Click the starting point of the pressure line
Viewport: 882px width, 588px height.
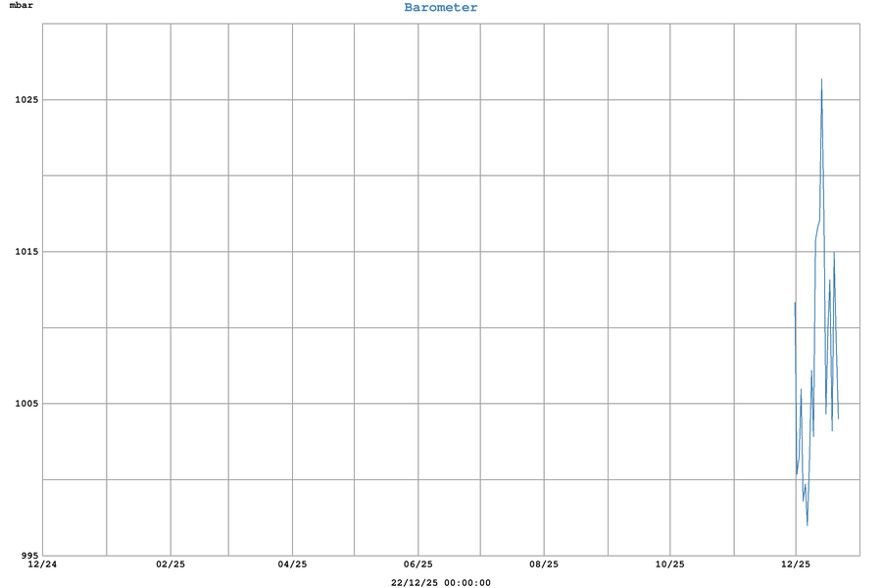[795, 302]
